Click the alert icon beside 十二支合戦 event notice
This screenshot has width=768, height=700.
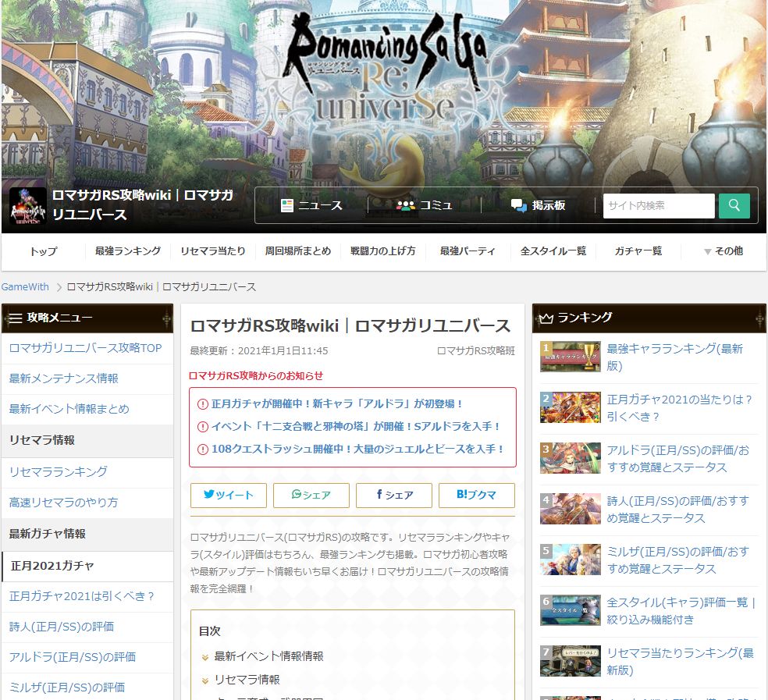pos(203,427)
